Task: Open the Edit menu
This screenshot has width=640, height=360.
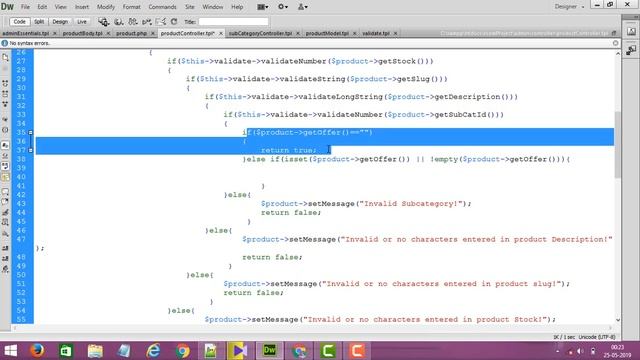Action: [x=42, y=7]
